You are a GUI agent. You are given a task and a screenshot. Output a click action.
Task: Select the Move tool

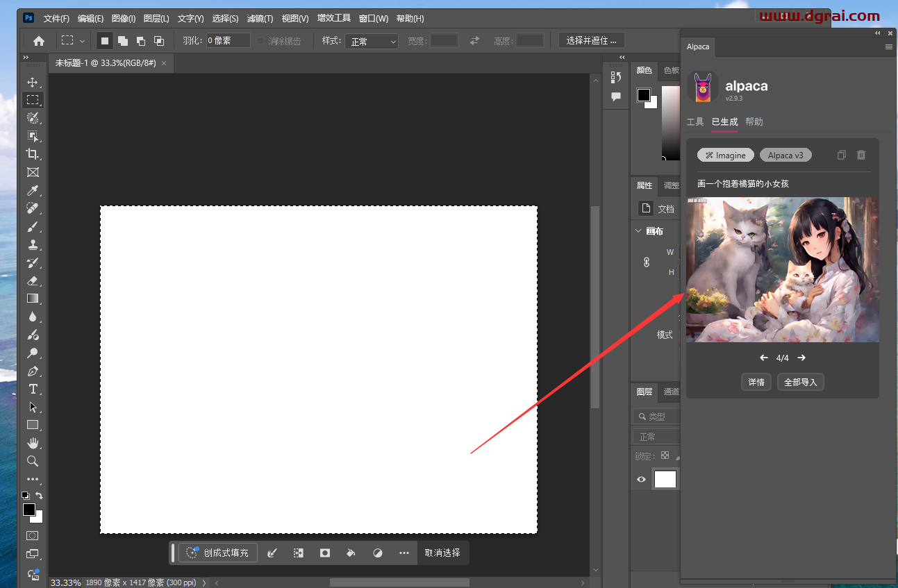33,82
